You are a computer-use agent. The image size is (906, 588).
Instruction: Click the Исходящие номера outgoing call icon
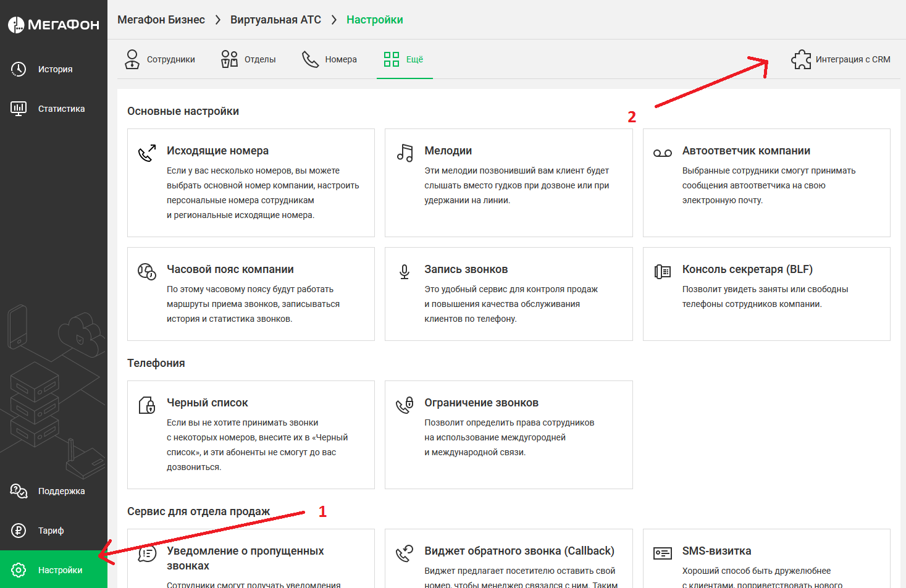pos(147,153)
